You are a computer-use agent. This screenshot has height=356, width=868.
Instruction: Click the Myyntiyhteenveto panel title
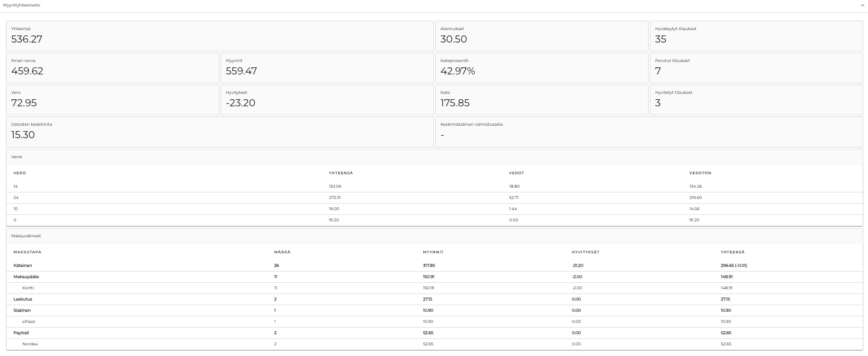click(22, 5)
